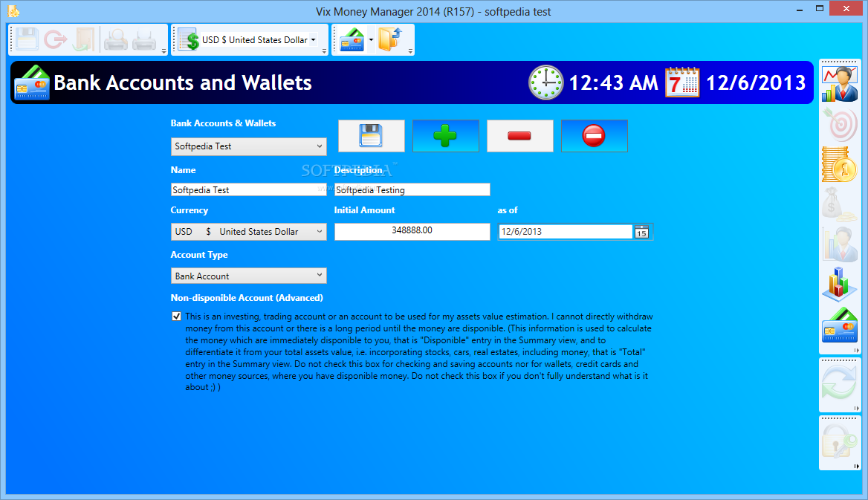Click the credit card accounts toolbar icon
Screen dimensions: 868x500
[352, 40]
